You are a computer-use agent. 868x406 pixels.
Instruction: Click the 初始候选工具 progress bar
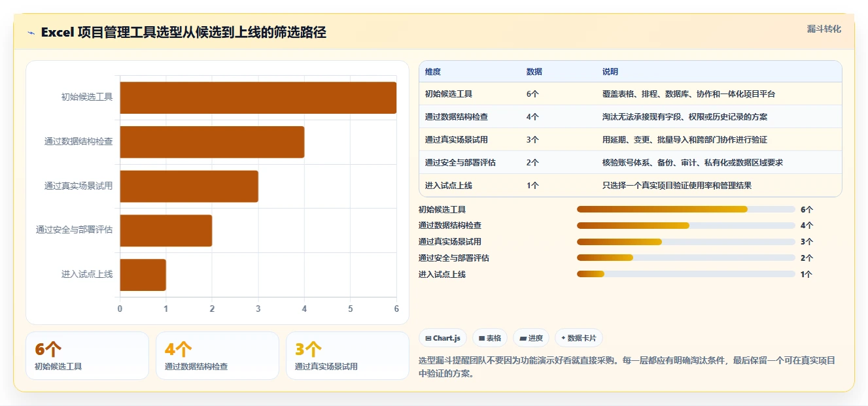pyautogui.click(x=686, y=209)
